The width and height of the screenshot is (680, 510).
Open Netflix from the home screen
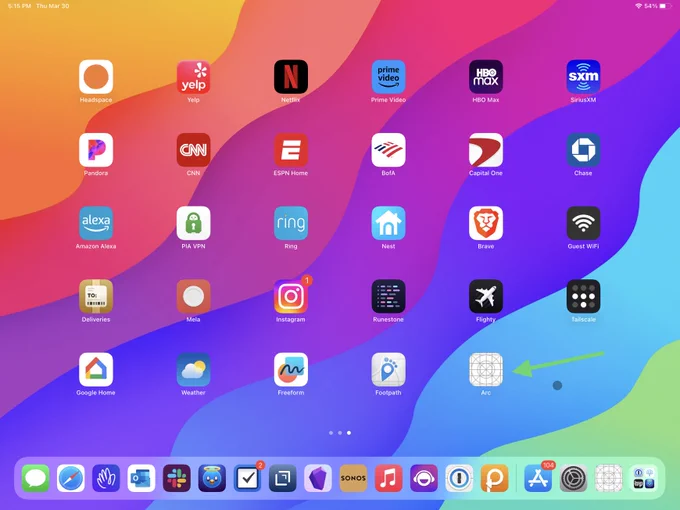291,77
